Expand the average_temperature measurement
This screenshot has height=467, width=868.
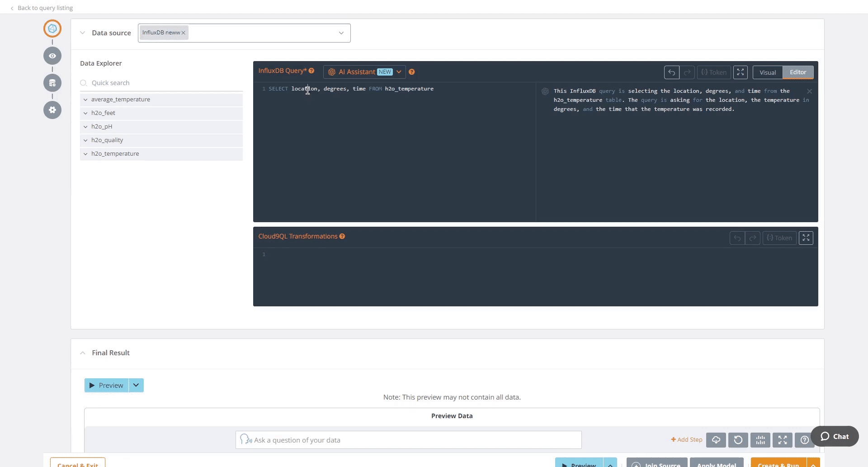[85, 100]
